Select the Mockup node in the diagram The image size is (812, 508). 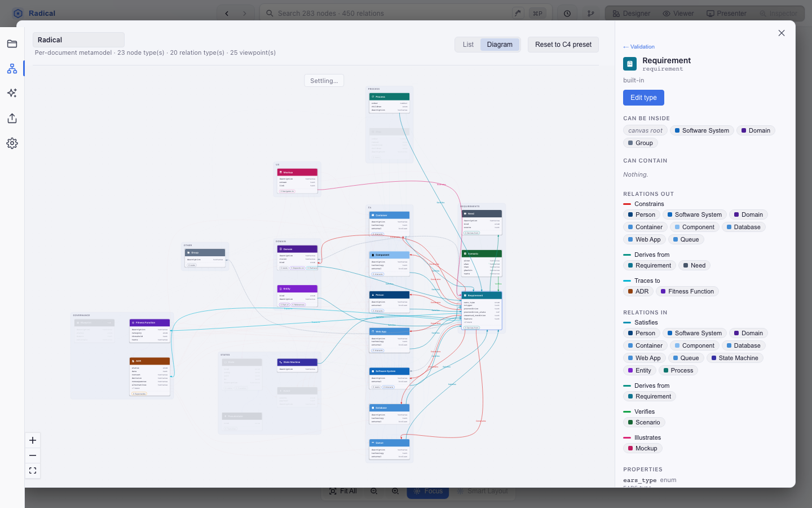[297, 181]
